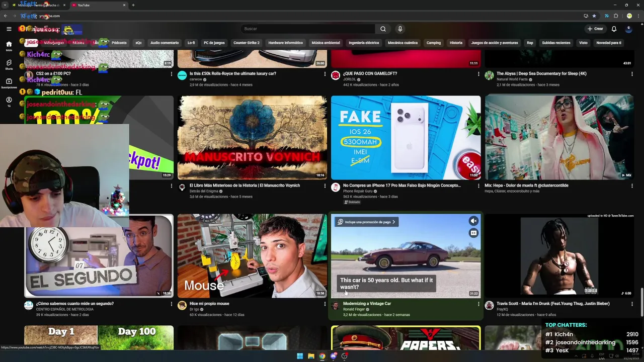The width and height of the screenshot is (644, 362).
Task: Open Natural World Facts channel avatar
Action: tap(489, 75)
